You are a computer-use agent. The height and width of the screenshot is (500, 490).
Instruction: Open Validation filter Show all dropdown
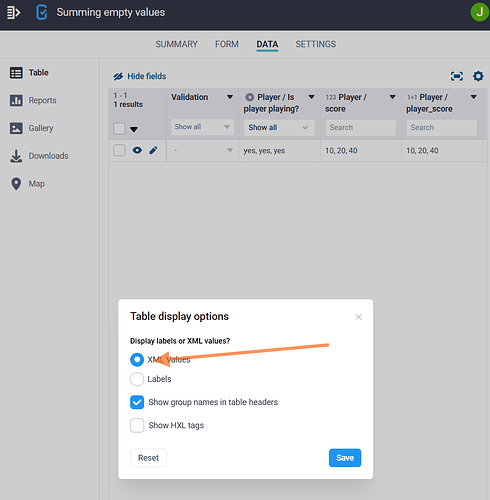point(202,127)
